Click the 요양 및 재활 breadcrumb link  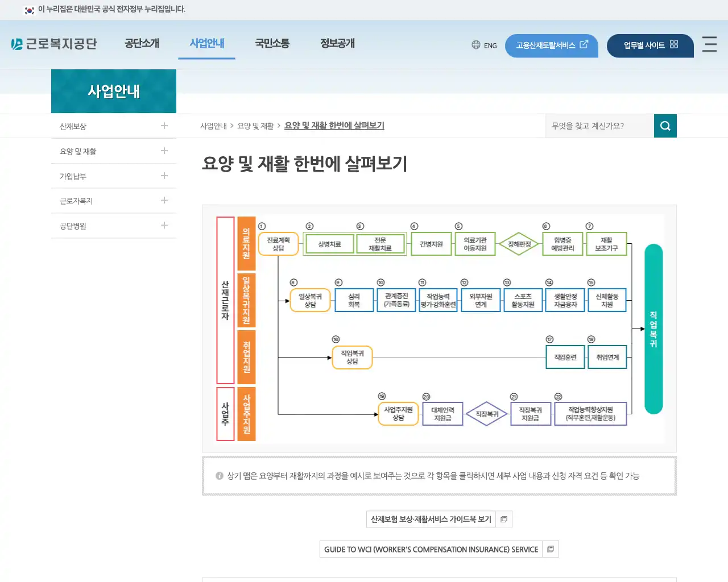click(254, 126)
